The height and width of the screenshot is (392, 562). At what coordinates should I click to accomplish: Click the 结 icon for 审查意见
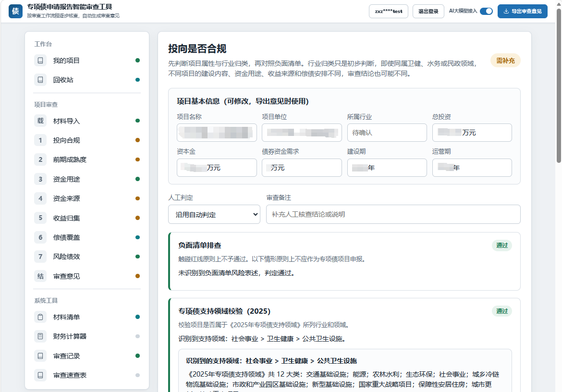[x=40, y=276]
